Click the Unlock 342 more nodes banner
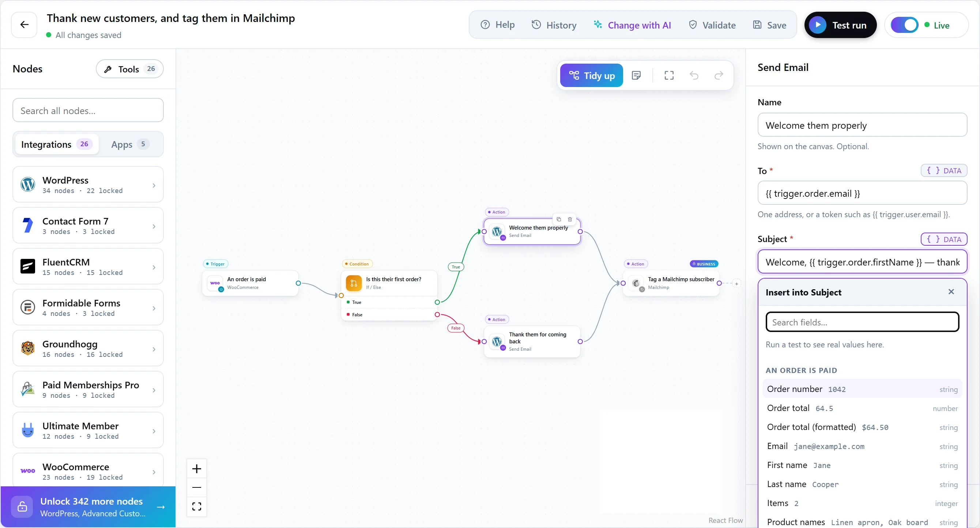Image resolution: width=980 pixels, height=528 pixels. pos(88,507)
